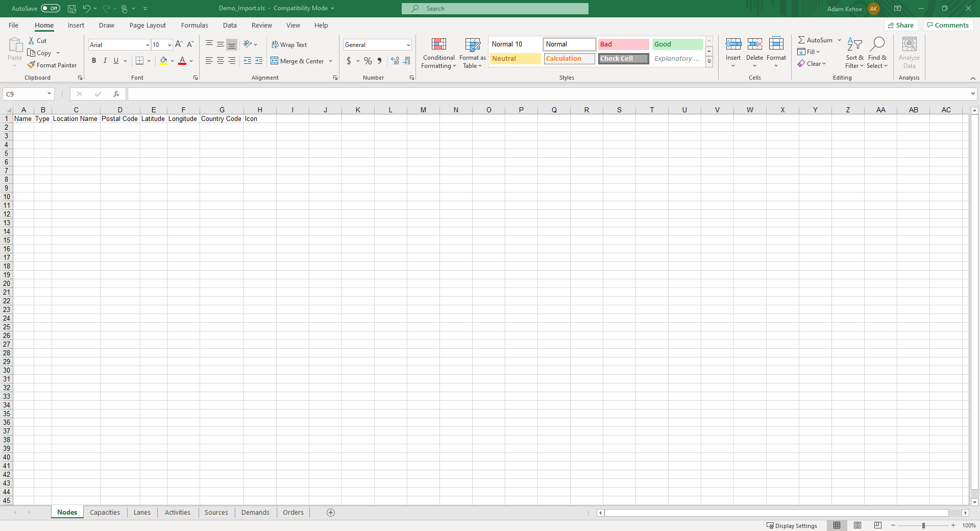
Task: Open the Name Box dropdown arrow
Action: (49, 94)
